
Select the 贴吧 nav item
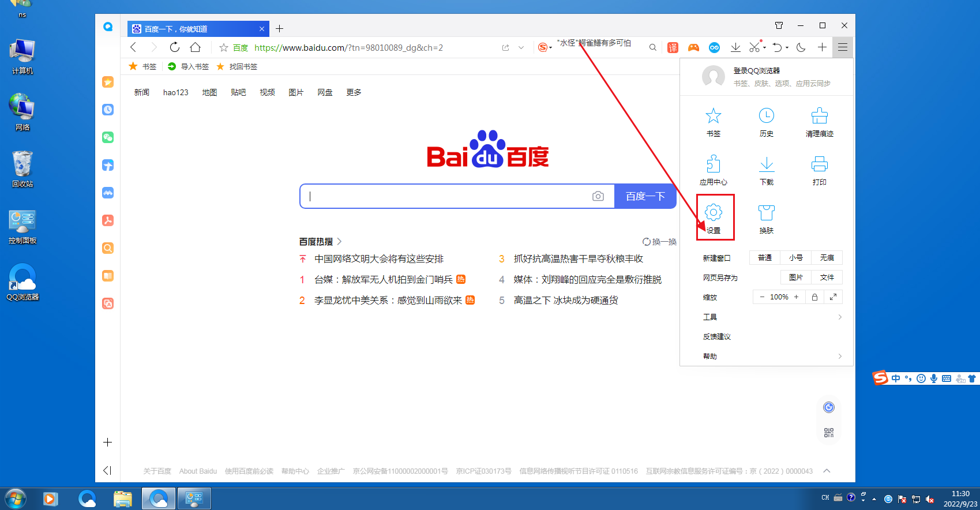tap(238, 92)
